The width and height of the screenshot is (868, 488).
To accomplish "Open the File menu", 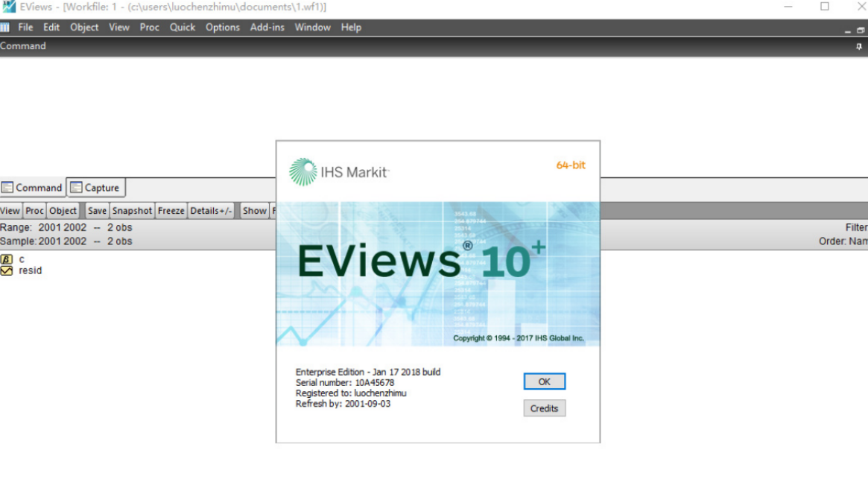I will click(x=25, y=27).
